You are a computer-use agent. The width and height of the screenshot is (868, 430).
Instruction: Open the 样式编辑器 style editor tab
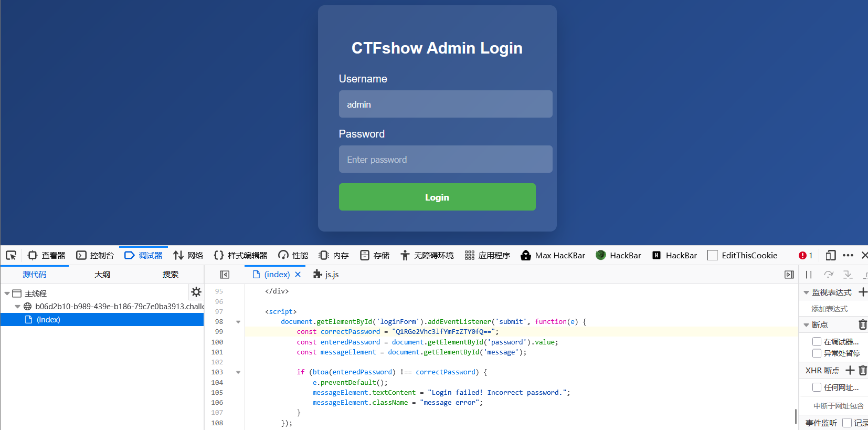pyautogui.click(x=241, y=255)
